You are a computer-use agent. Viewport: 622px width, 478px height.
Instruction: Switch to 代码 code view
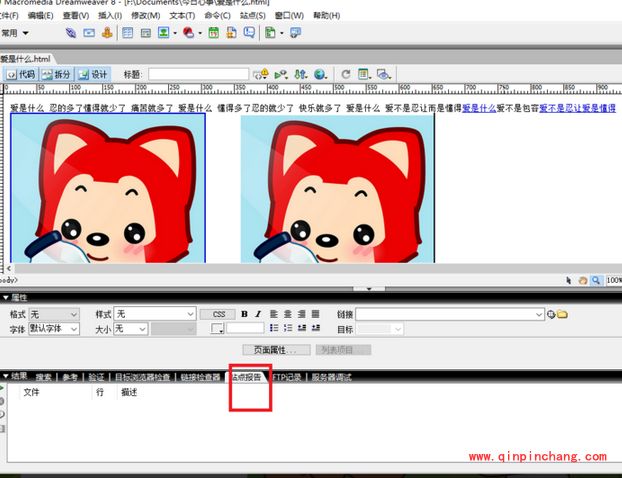point(21,74)
